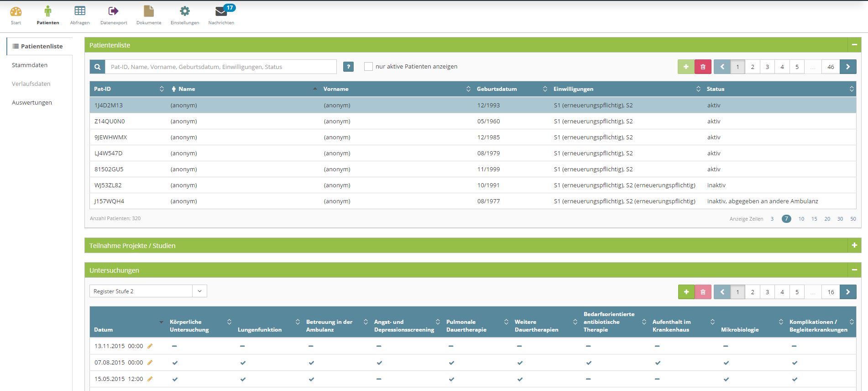
Task: Sort by Mikrobiologie column arrows
Action: coord(781,322)
